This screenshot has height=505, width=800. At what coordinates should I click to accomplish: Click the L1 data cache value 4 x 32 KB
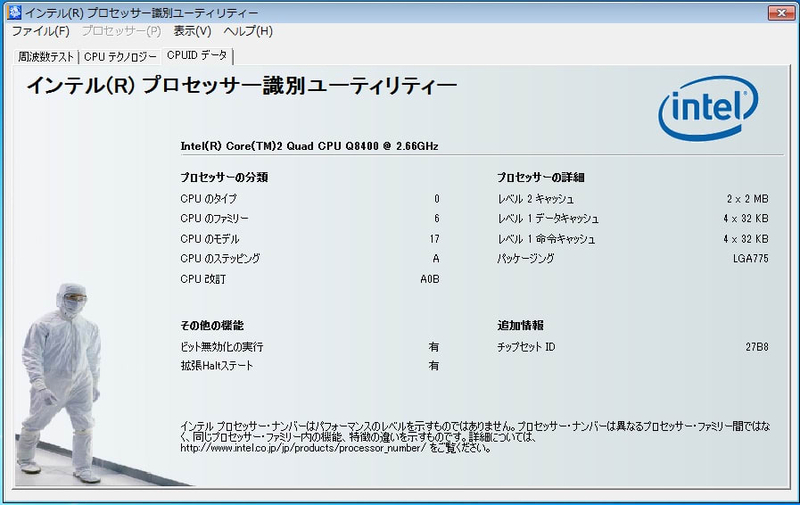pyautogui.click(x=745, y=218)
